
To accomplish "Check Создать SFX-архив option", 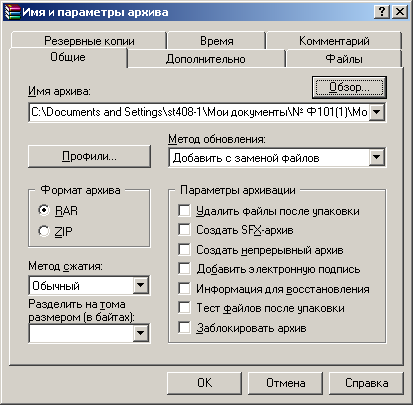I will coord(184,230).
